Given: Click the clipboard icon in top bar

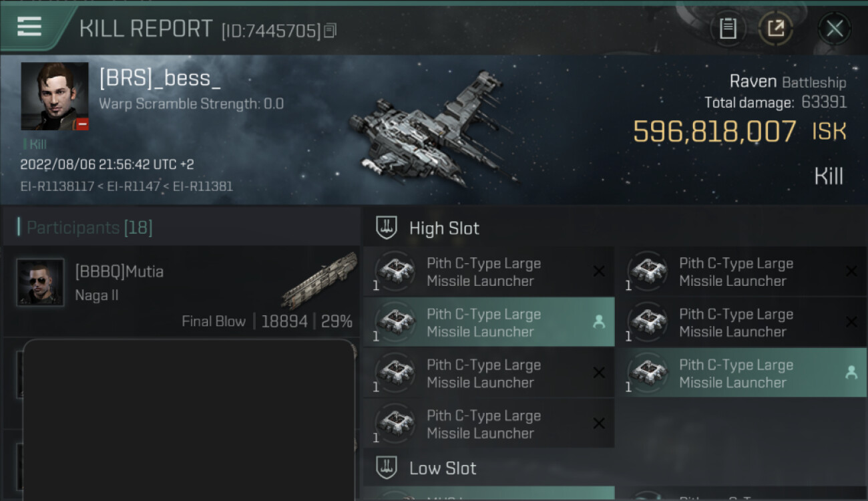Looking at the screenshot, I should [x=728, y=29].
